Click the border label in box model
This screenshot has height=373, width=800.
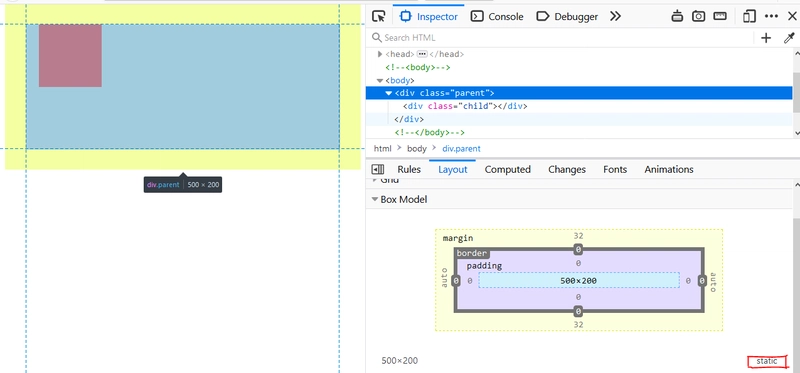point(472,253)
